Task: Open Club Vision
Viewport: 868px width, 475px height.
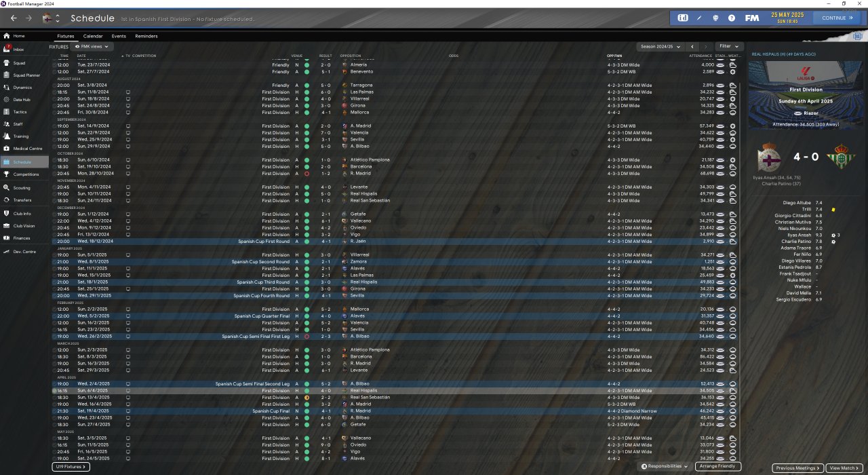Action: point(24,226)
